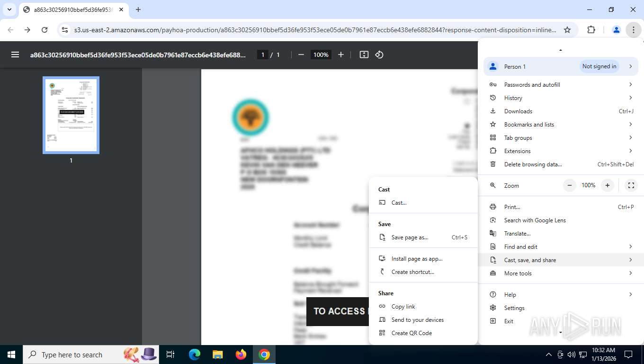This screenshot has width=644, height=364.
Task: Expand Help submenu
Action: [x=561, y=295]
